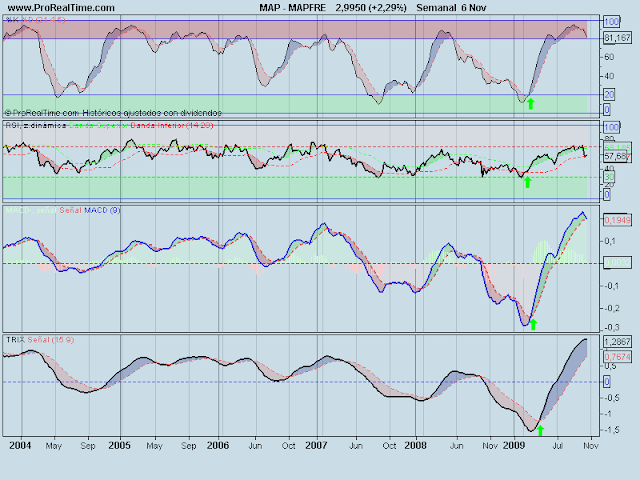Click the 2007 year label on the time axis
This screenshot has width=640, height=480.
pos(316,445)
